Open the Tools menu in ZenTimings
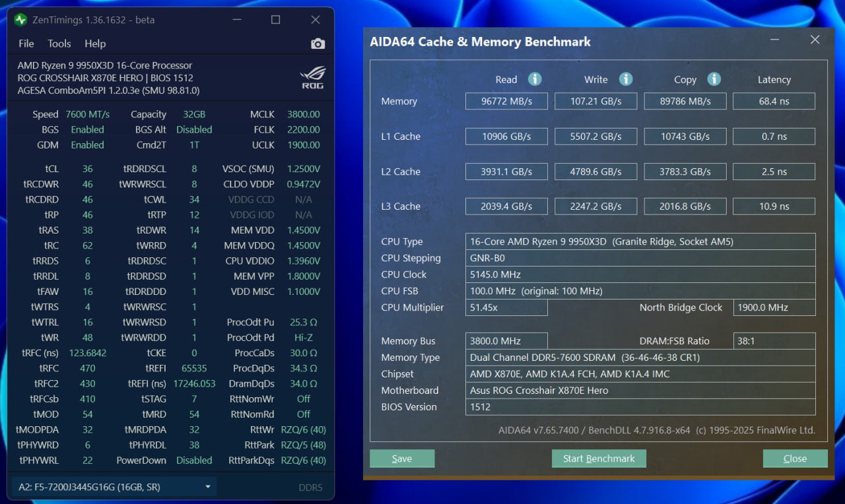The image size is (845, 504). click(59, 44)
